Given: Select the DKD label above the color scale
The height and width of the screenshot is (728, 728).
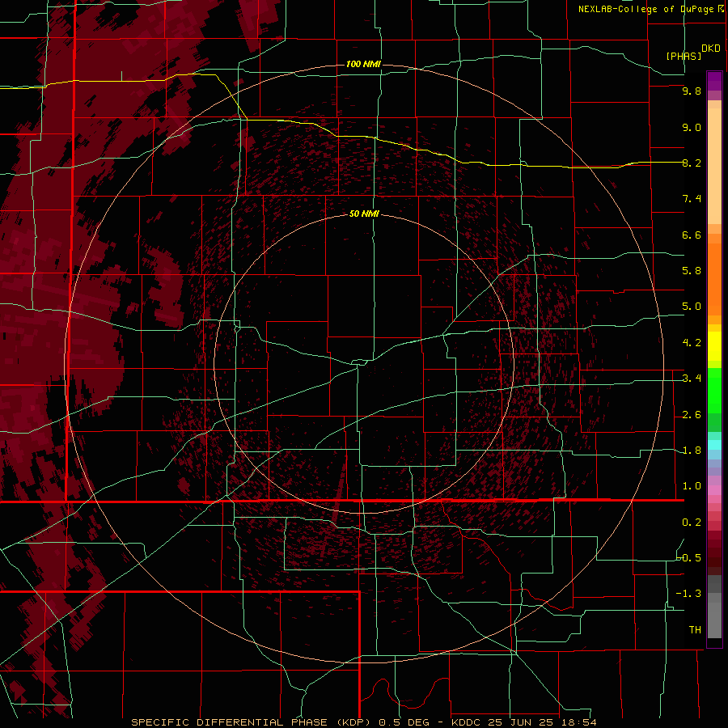Looking at the screenshot, I should tap(710, 49).
